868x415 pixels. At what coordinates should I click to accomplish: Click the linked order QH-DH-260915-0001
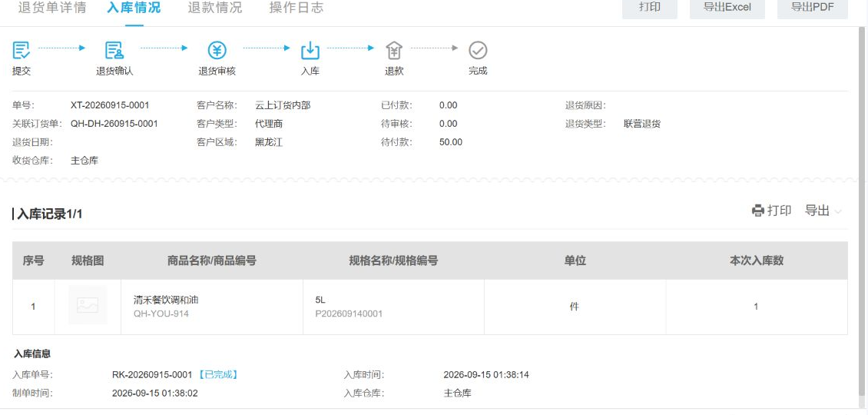tap(114, 124)
